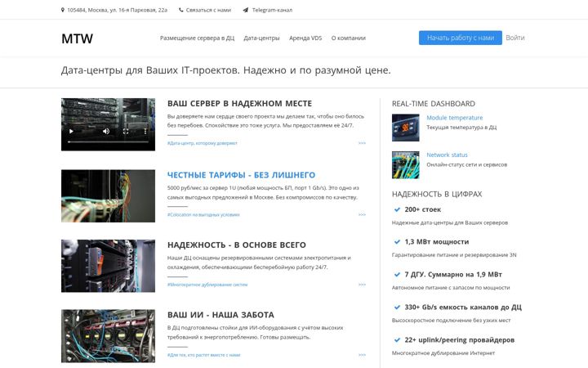
Task: Click the #Colocation на выгодных условиях tag
Action: pyautogui.click(x=203, y=215)
